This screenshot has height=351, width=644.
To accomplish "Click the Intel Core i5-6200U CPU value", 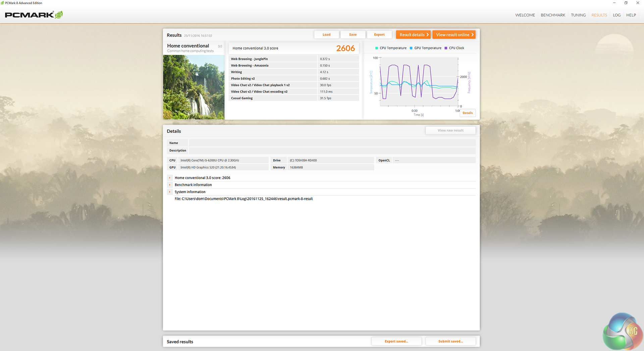I will coord(210,160).
